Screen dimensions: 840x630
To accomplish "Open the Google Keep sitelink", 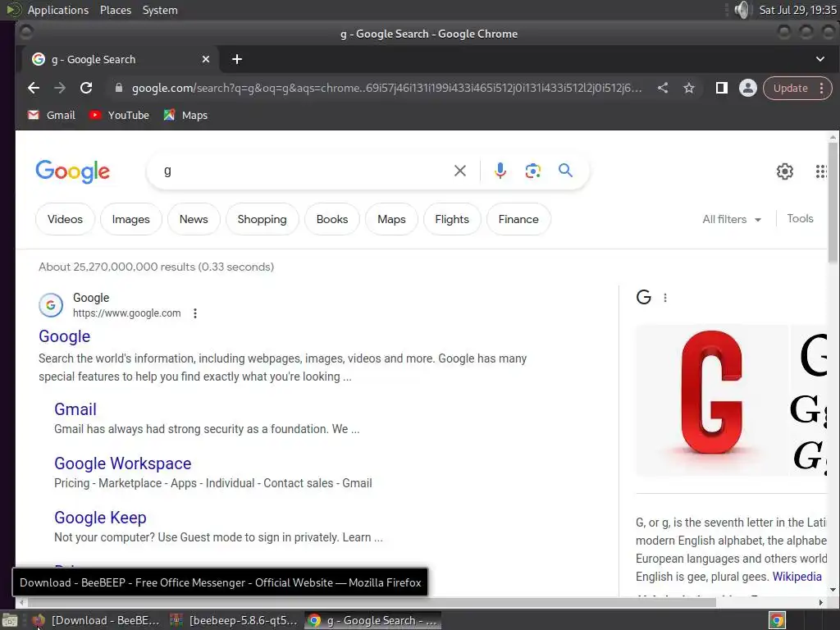I will pos(100,518).
